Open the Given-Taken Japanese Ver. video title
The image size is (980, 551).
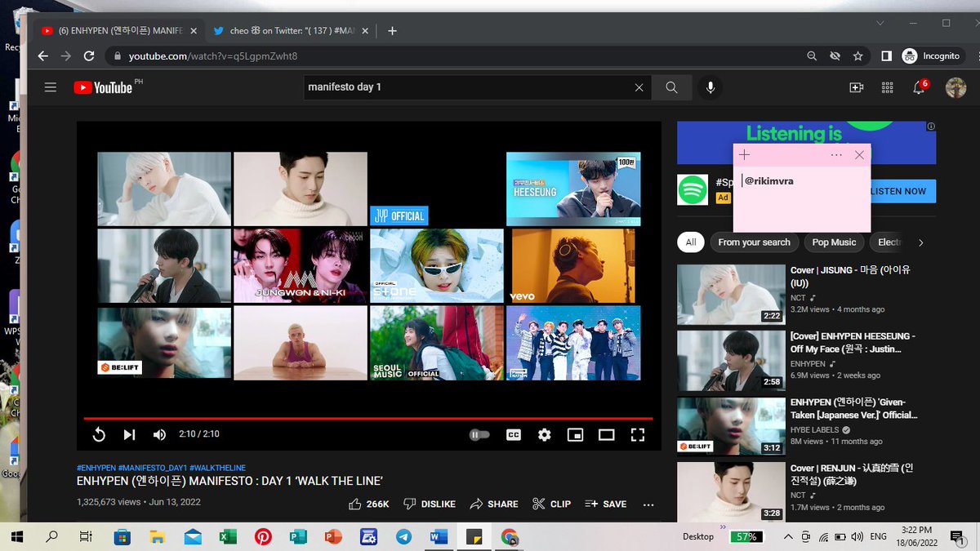pos(854,408)
